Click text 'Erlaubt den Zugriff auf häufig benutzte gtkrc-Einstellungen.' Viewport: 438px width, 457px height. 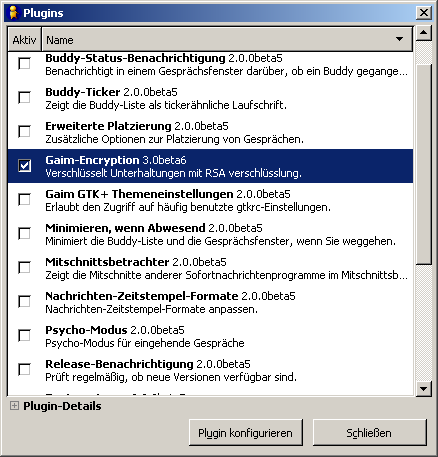pyautogui.click(x=188, y=207)
